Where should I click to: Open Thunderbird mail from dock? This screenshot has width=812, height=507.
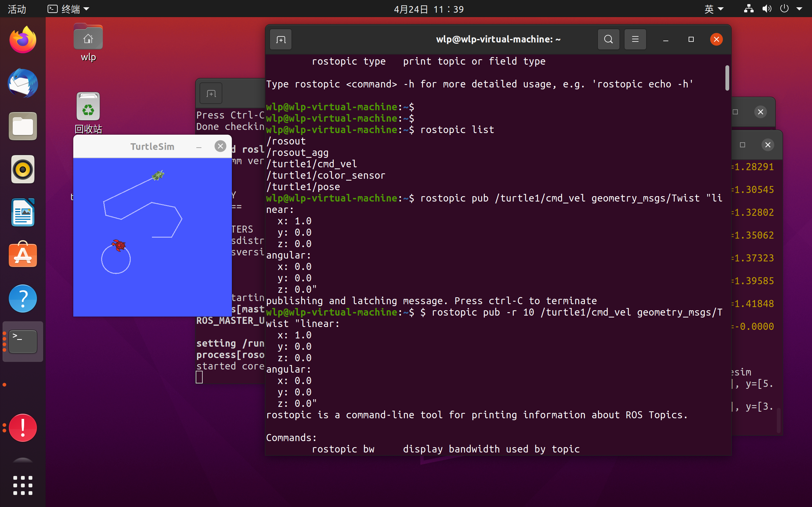pos(23,83)
